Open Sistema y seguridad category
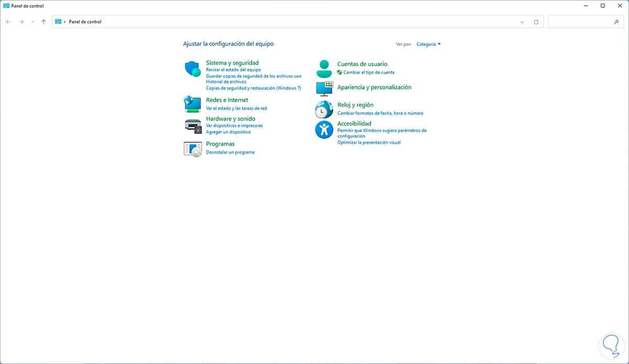Viewport: 629px width, 364px height. 232,63
